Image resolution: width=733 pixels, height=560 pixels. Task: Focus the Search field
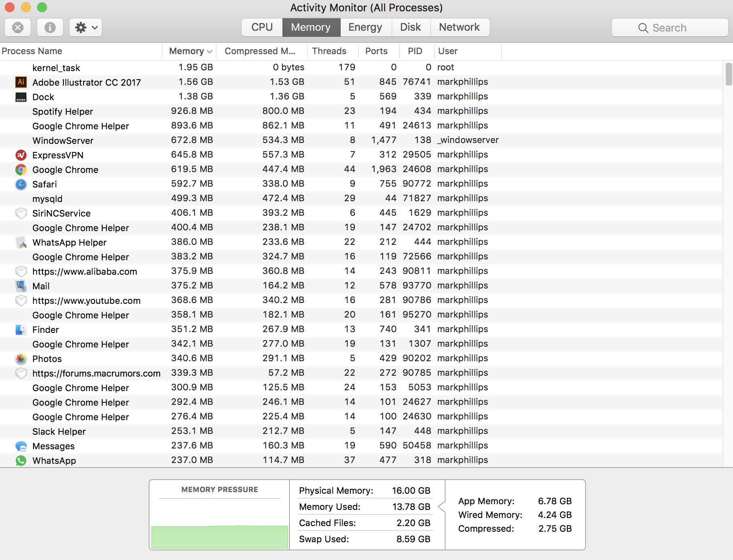pos(670,27)
